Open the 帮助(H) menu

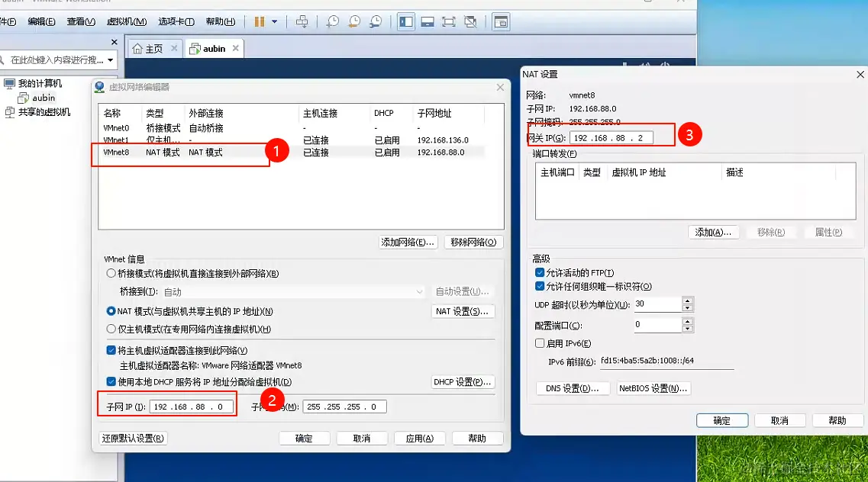[x=221, y=21]
